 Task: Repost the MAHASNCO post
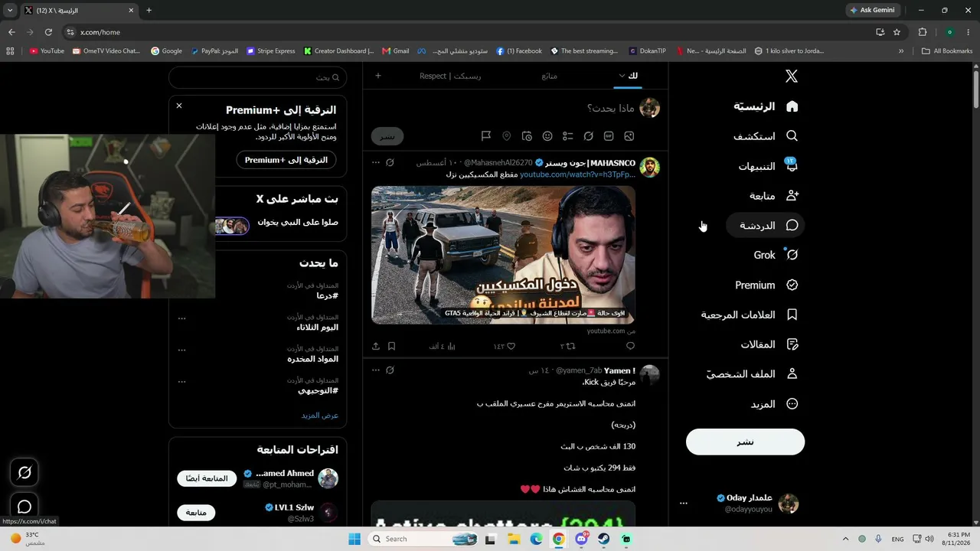pos(567,346)
